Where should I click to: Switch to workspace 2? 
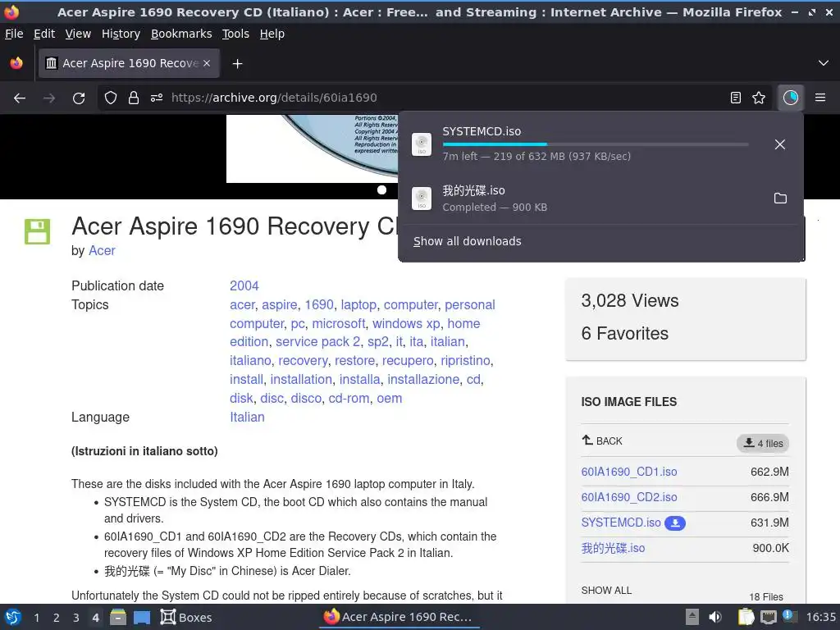57,618
